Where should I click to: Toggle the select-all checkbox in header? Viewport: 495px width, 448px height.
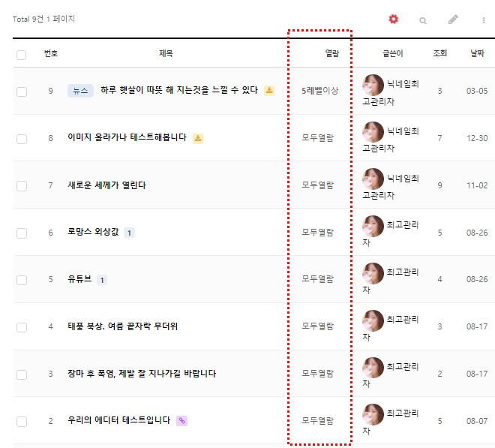point(21,54)
